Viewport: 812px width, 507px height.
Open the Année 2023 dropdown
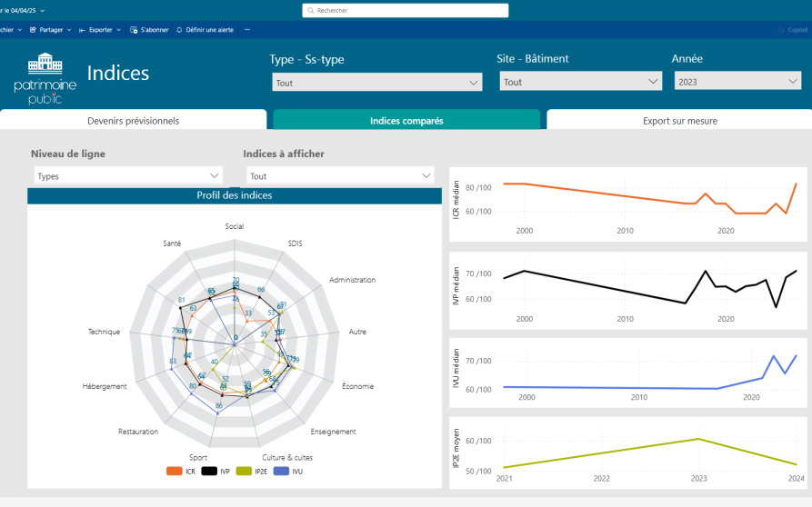coord(737,81)
